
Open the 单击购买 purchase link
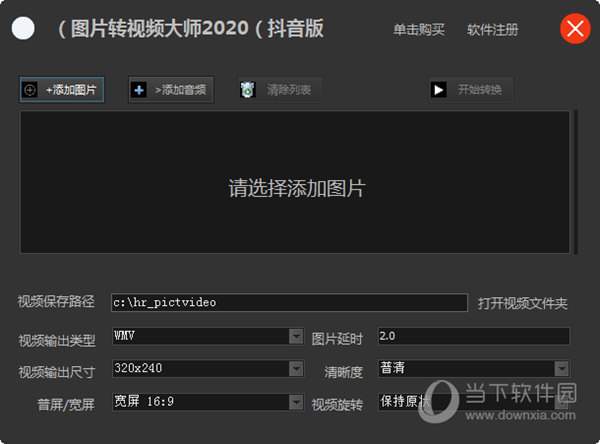click(x=419, y=30)
